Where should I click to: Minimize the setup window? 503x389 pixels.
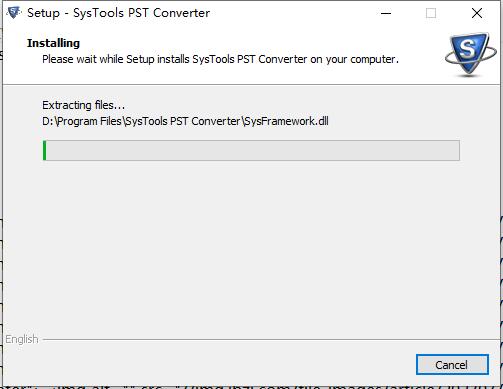[x=386, y=13]
